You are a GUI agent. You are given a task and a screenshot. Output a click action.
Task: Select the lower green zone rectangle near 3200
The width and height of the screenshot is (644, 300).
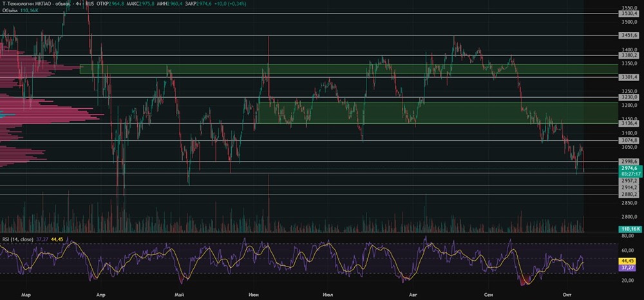[x=438, y=113]
